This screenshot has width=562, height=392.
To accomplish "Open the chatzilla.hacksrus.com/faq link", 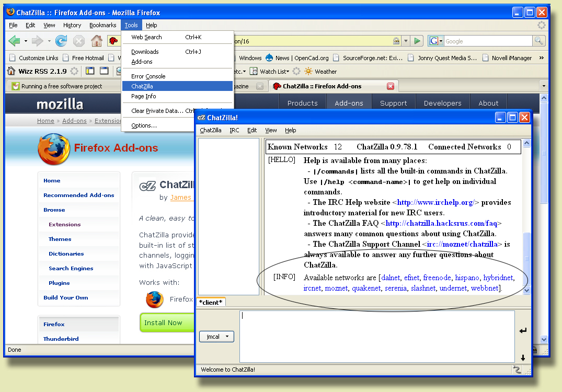I will point(441,223).
